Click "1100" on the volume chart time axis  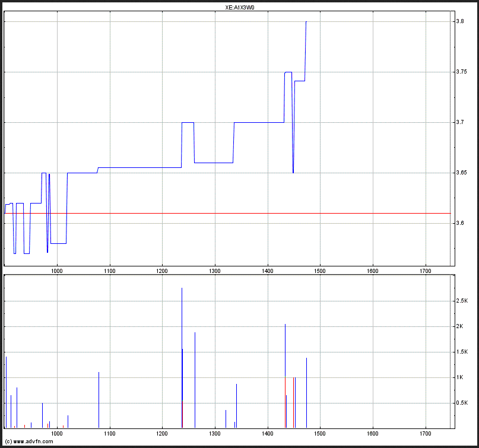tap(110, 434)
